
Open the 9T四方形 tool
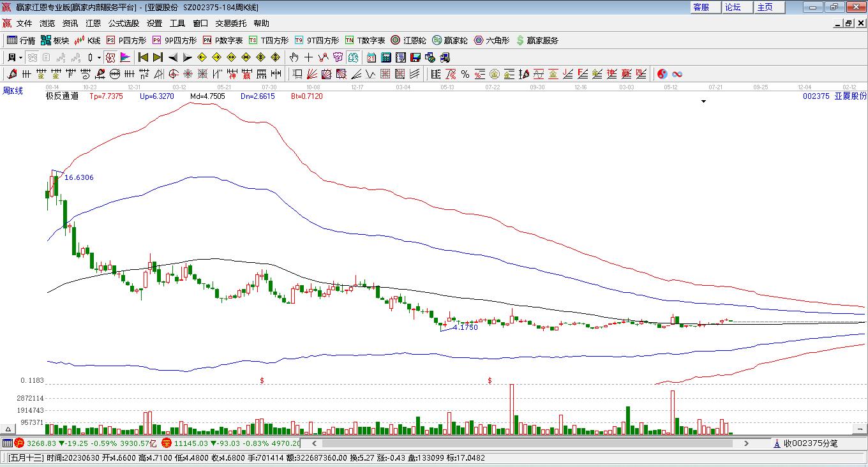(317, 40)
